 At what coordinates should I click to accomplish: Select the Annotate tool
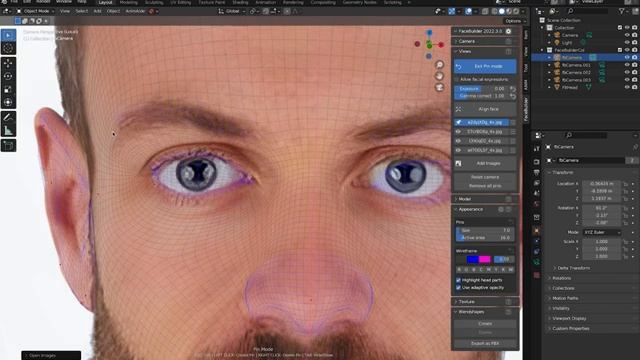pos(8,118)
